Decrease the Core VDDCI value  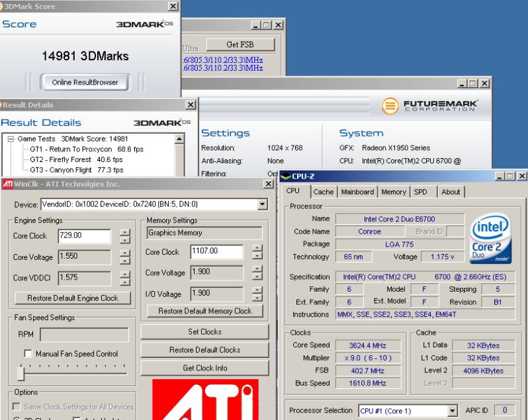point(125,282)
